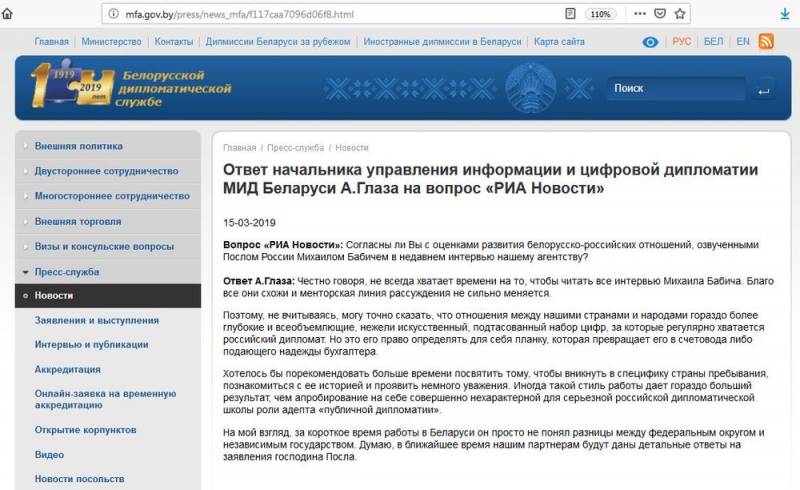This screenshot has height=490, width=800.
Task: Click the Belarus state emblem in banner
Action: tap(530, 88)
